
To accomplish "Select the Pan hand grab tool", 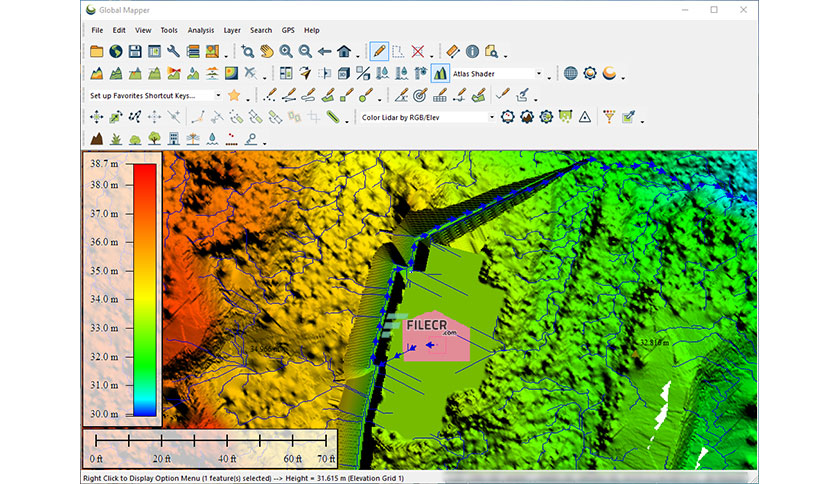I will pyautogui.click(x=266, y=51).
